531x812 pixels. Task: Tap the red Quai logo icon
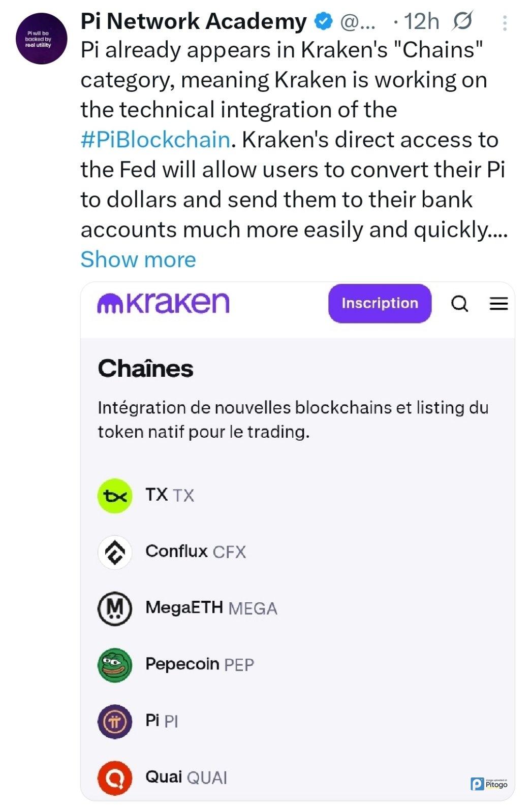(x=115, y=777)
